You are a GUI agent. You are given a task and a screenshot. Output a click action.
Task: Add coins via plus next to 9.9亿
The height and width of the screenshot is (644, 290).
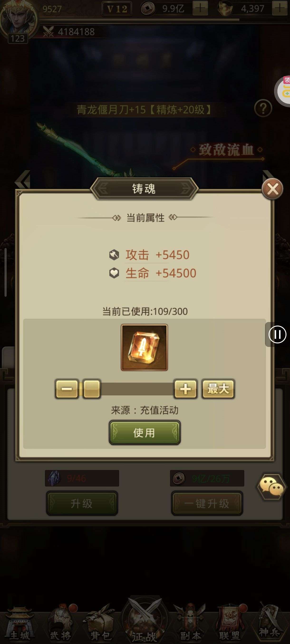pos(200,8)
